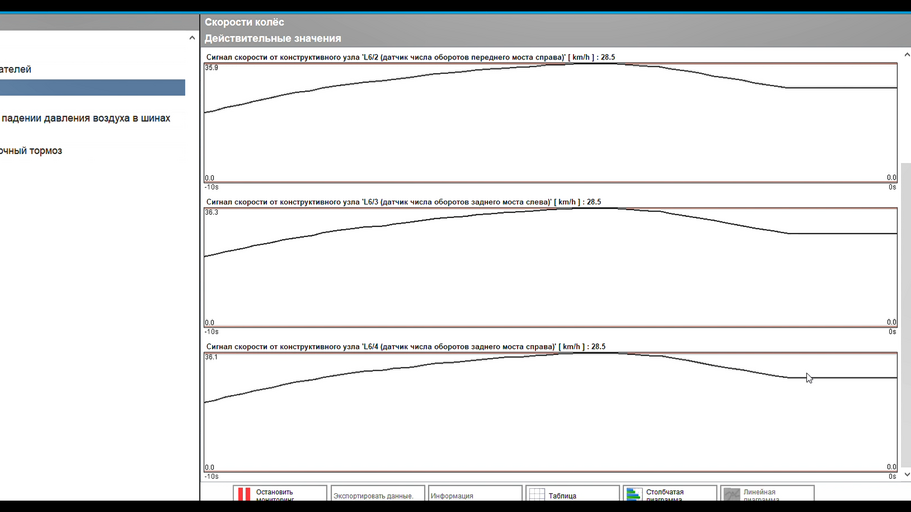
Task: Click the grid icon next to Таблица
Action: click(537, 495)
